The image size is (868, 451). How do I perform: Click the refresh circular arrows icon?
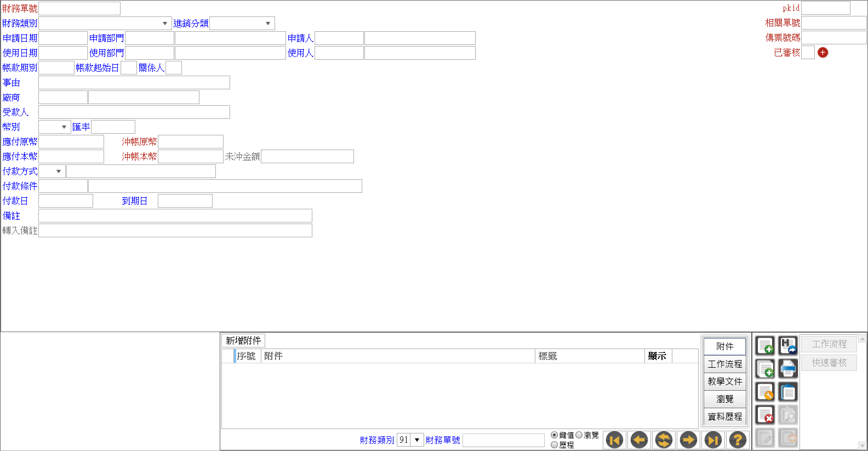pos(664,439)
